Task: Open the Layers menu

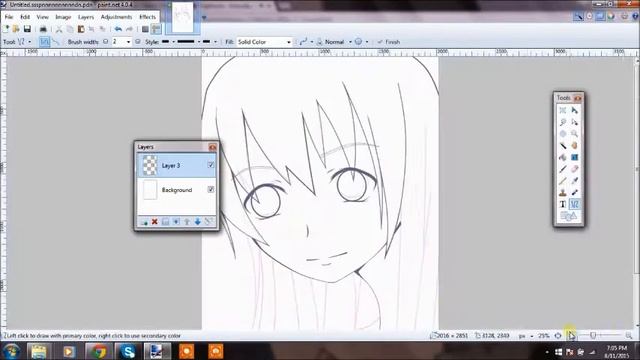Action: tap(86, 17)
